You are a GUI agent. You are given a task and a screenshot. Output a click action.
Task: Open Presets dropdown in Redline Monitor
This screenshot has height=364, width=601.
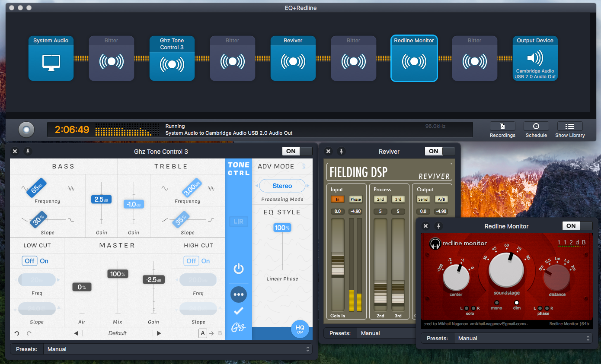[x=523, y=338]
